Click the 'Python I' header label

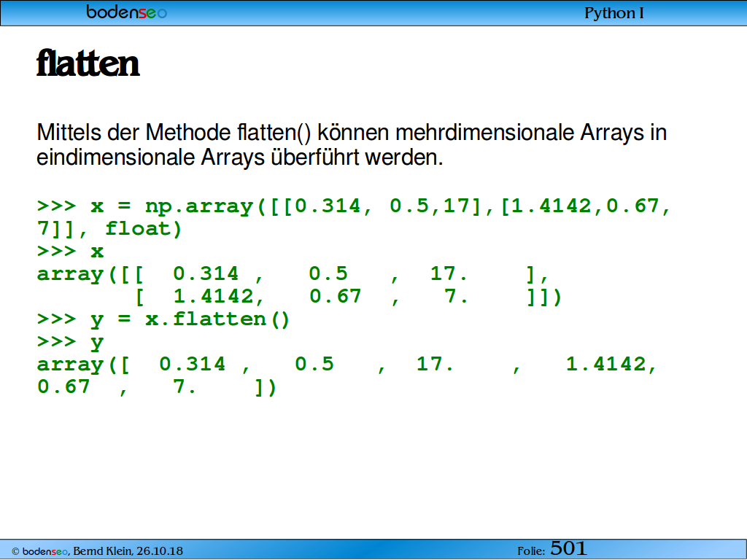coord(614,13)
